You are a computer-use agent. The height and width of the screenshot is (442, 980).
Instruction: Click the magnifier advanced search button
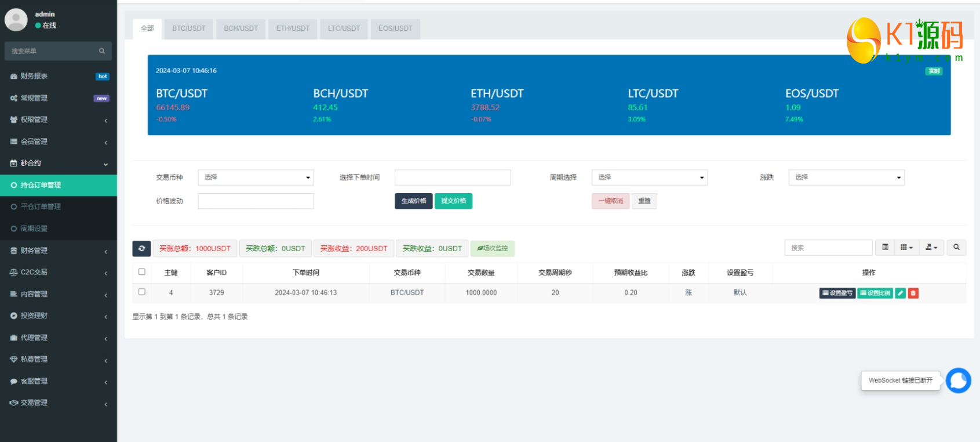pyautogui.click(x=956, y=248)
